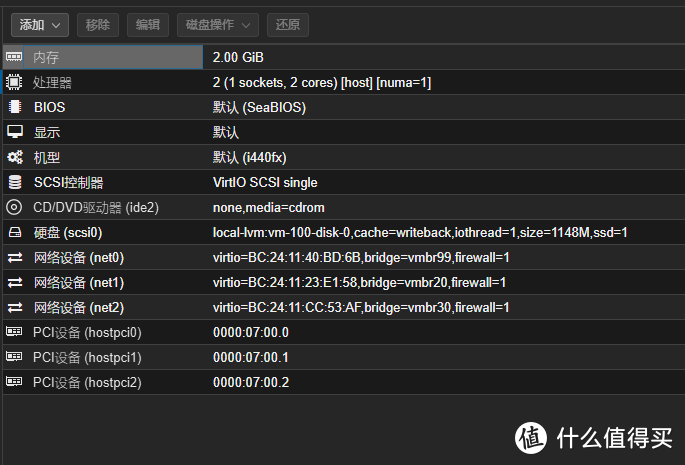Click the disc icon beside CD/DVD驱动器

click(14, 207)
